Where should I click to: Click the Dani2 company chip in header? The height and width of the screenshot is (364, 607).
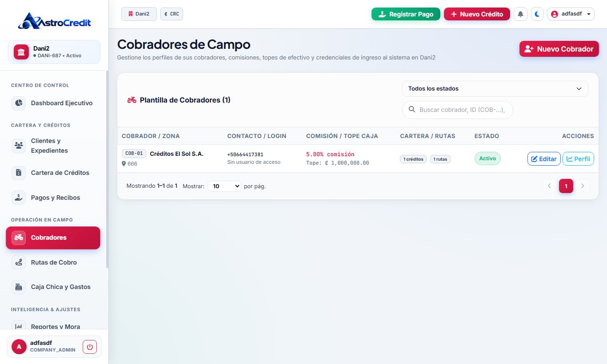coord(139,14)
